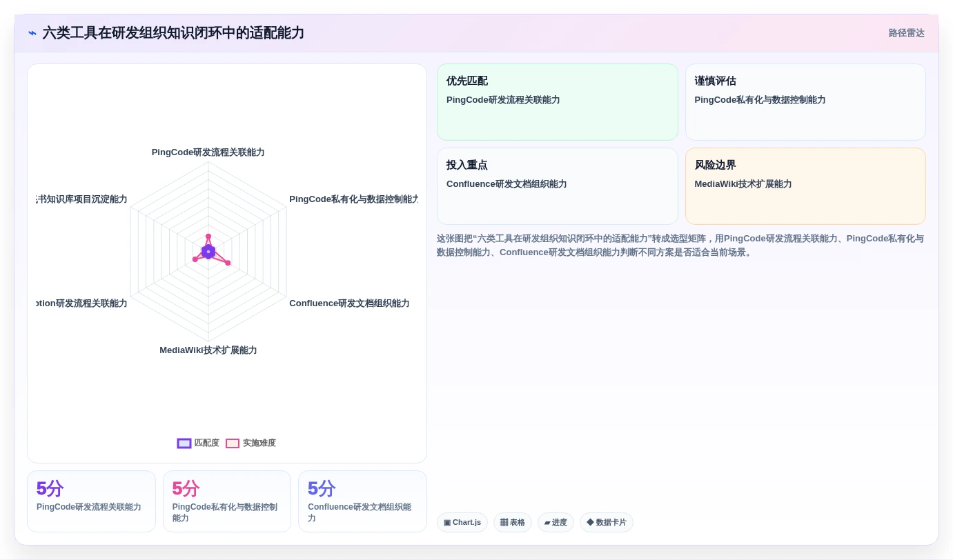Click the 路径雷达 label in header
This screenshot has height=560, width=953.
pos(906,33)
